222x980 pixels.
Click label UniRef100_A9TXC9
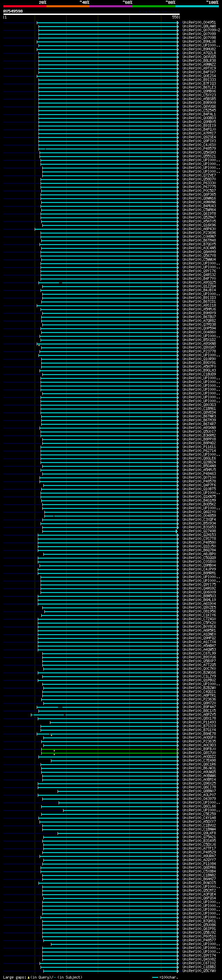tap(199, 68)
